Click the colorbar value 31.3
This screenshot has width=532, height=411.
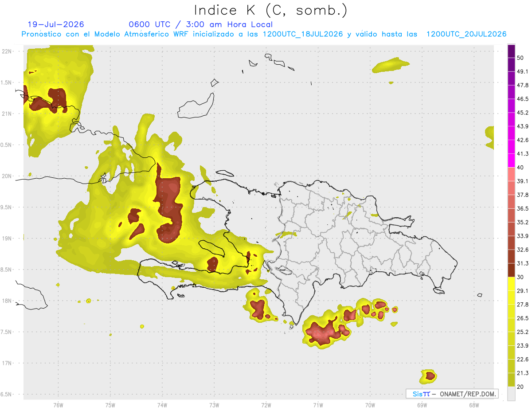pos(523,263)
